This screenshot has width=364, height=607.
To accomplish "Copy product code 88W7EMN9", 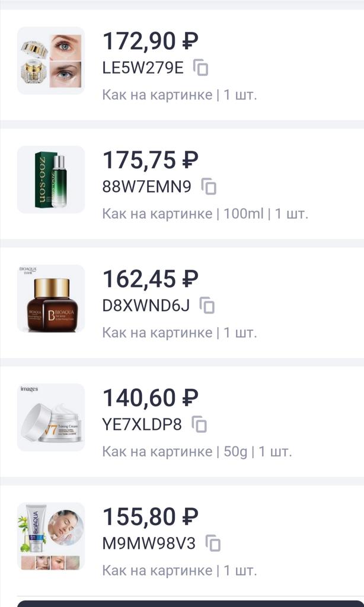I will [x=209, y=187].
